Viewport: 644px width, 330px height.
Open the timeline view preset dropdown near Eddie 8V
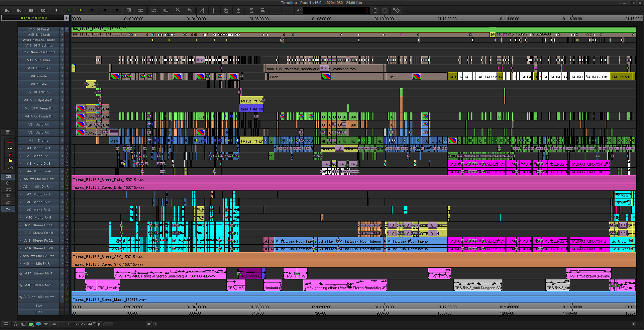coord(94,324)
